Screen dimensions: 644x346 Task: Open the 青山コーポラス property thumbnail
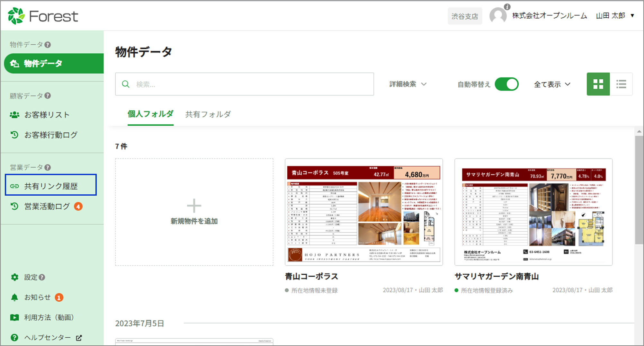pyautogui.click(x=364, y=212)
